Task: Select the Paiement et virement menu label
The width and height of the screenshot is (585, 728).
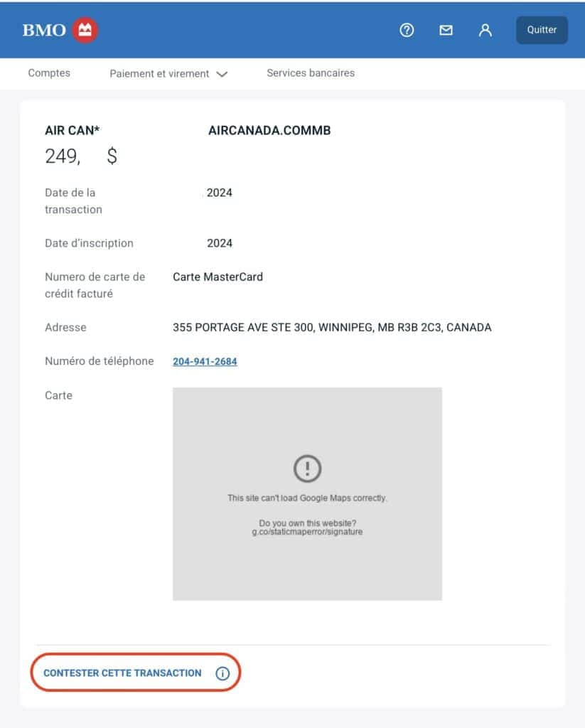Action: point(159,74)
